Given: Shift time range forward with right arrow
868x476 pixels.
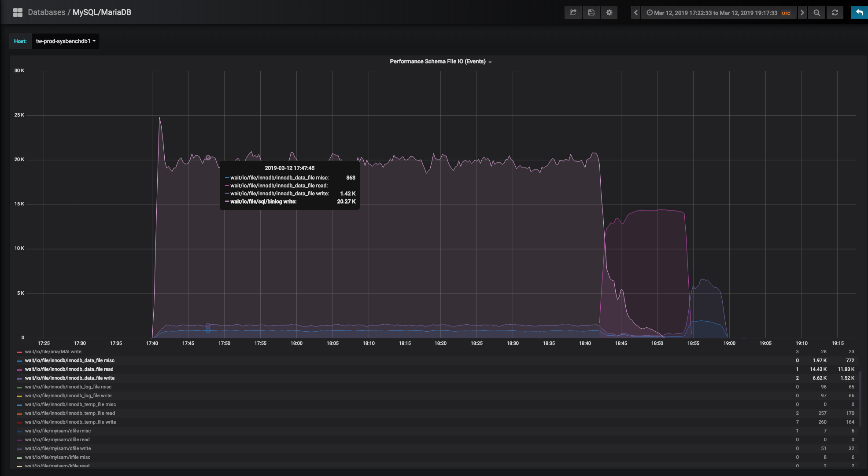Looking at the screenshot, I should pyautogui.click(x=802, y=12).
